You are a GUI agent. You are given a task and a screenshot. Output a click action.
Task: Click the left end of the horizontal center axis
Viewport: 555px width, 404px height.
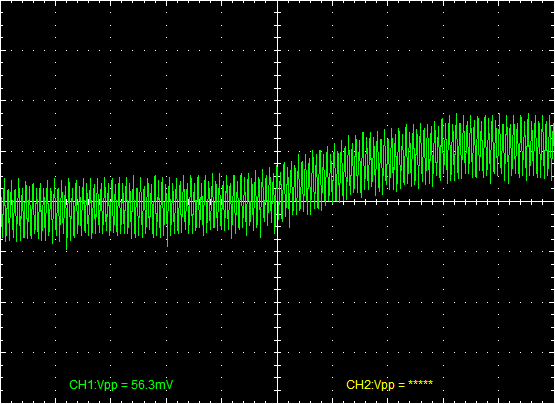click(x=2, y=201)
